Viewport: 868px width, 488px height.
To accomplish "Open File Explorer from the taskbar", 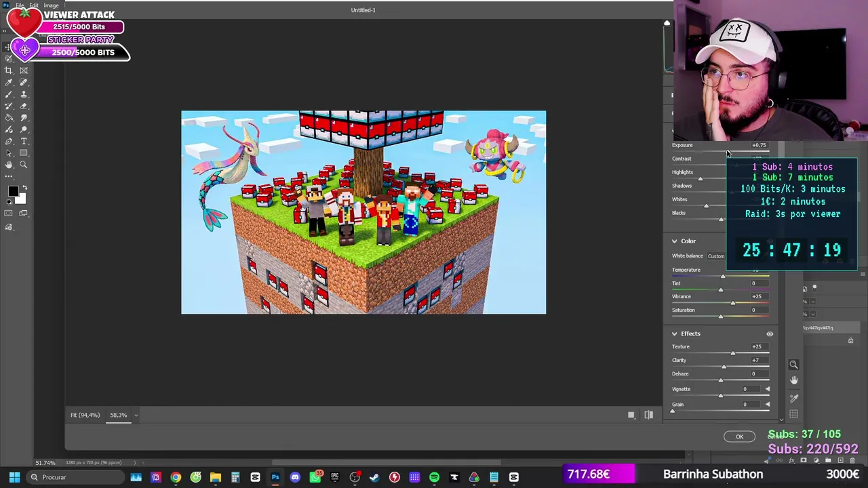I will point(216,477).
